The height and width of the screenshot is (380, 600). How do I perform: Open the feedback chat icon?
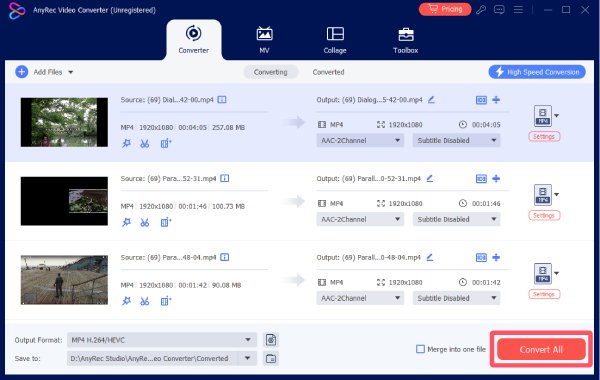point(499,10)
